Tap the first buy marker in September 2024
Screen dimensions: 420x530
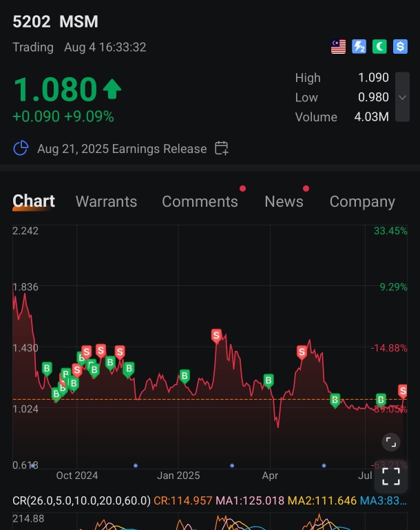click(47, 369)
